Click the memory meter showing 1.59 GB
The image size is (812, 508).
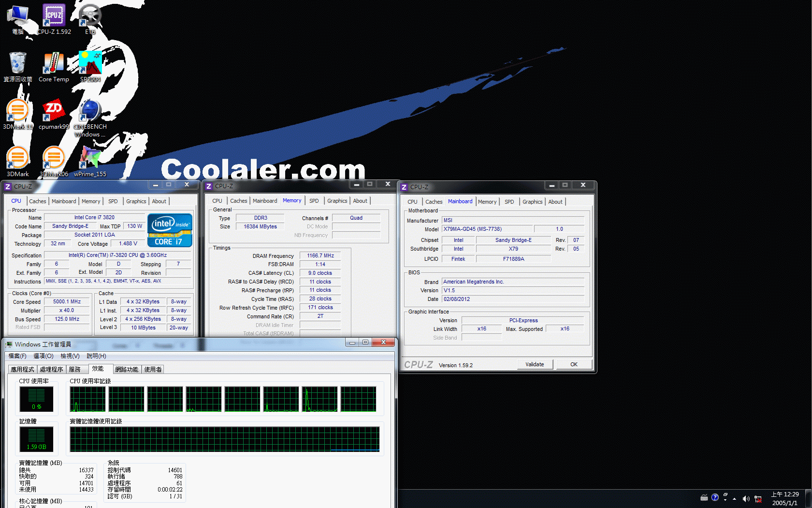(x=36, y=439)
